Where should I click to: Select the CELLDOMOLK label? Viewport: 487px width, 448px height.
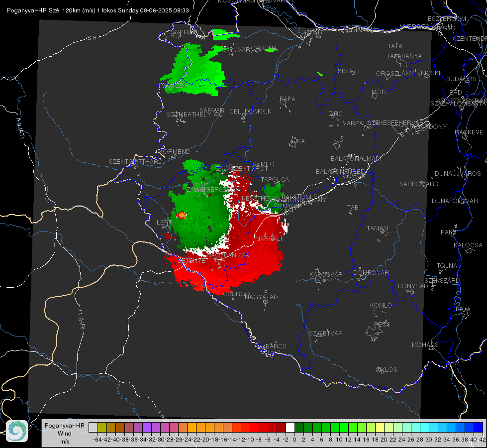250,112
